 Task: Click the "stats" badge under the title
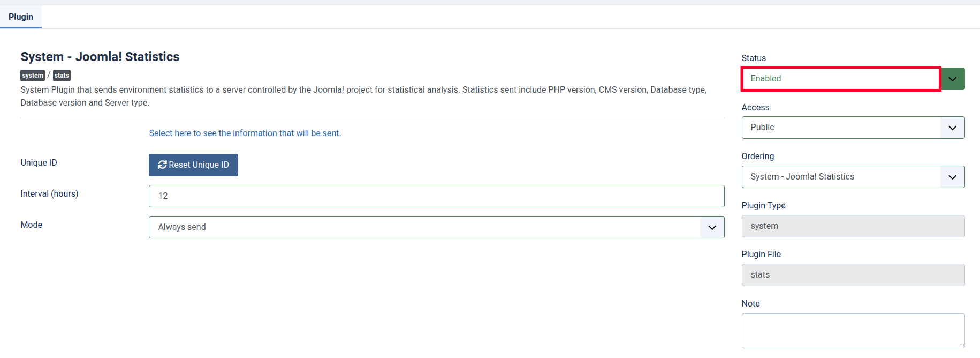click(x=62, y=76)
